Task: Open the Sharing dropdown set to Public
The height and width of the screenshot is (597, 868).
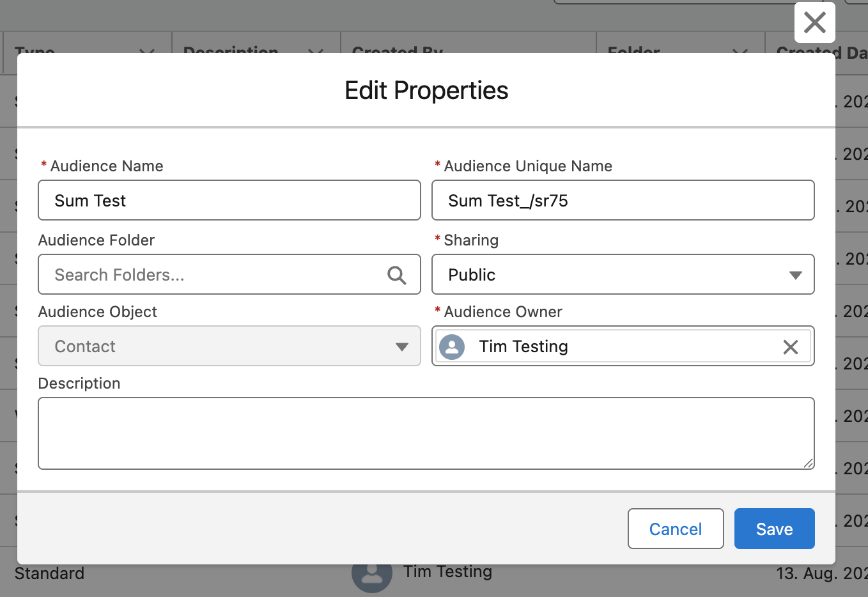Action: (623, 274)
